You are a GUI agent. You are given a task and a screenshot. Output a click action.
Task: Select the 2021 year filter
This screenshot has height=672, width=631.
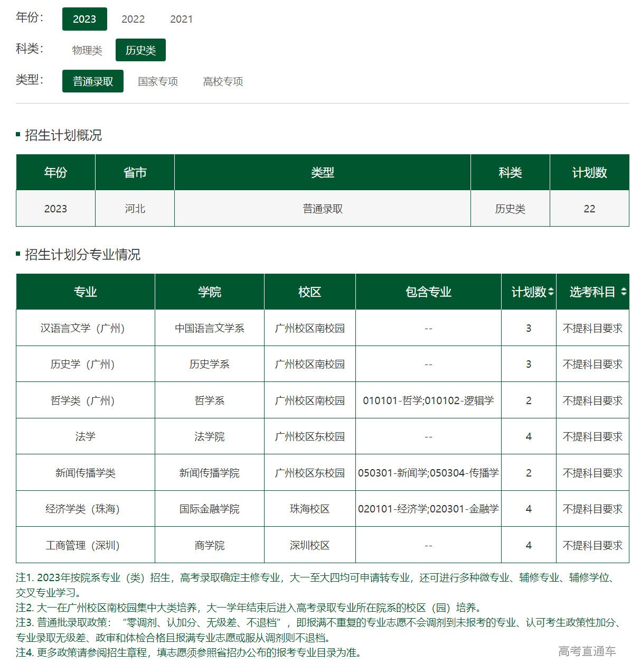coord(182,18)
